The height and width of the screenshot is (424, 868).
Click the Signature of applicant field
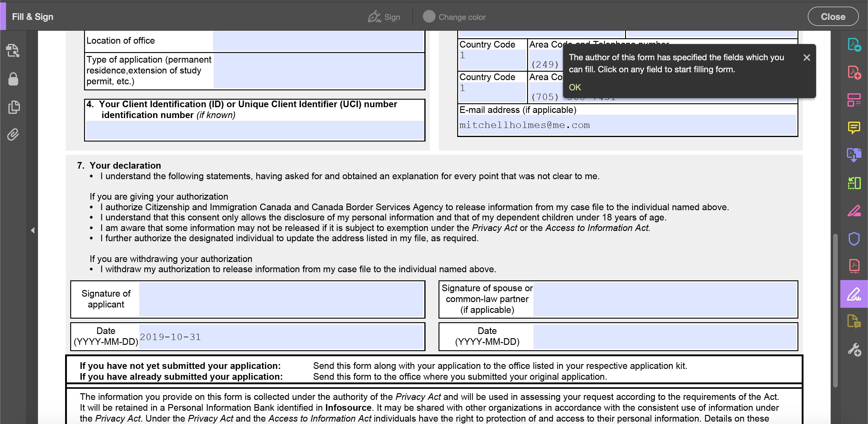point(281,299)
